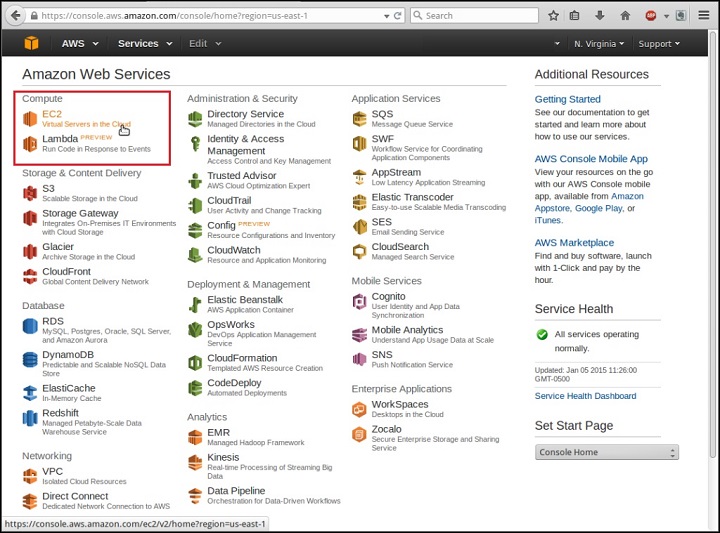Open the Getting Started link
Screen dimensions: 720x533
coord(568,99)
